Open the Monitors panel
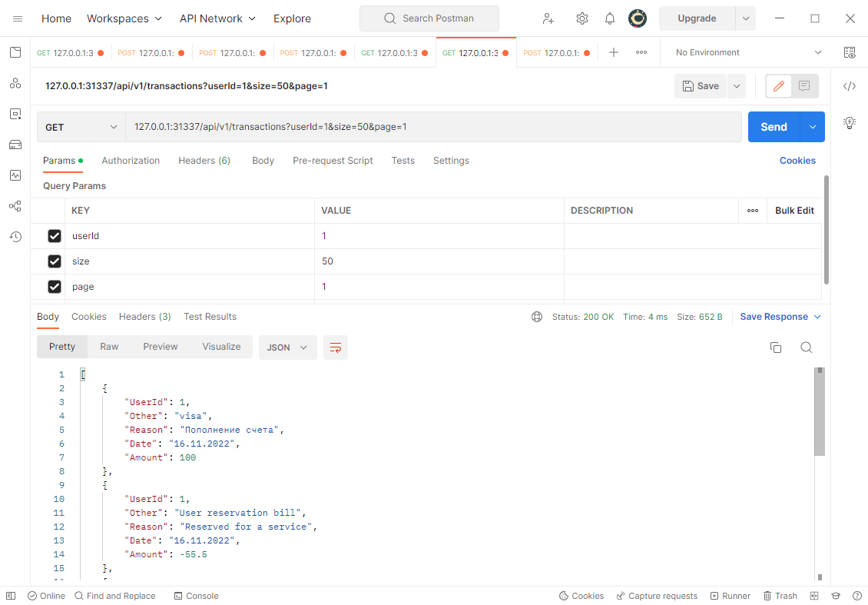The height and width of the screenshot is (605, 868). pyautogui.click(x=15, y=175)
